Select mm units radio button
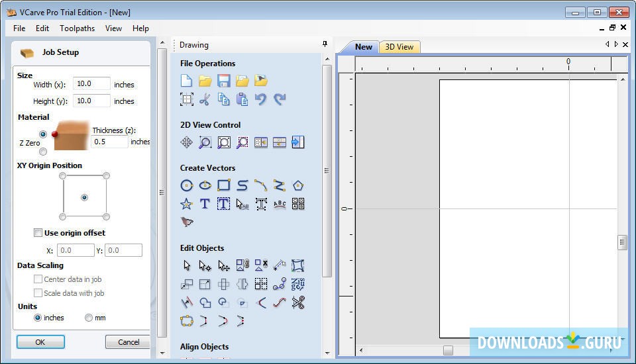Screen dimensions: 636x364 (88, 318)
